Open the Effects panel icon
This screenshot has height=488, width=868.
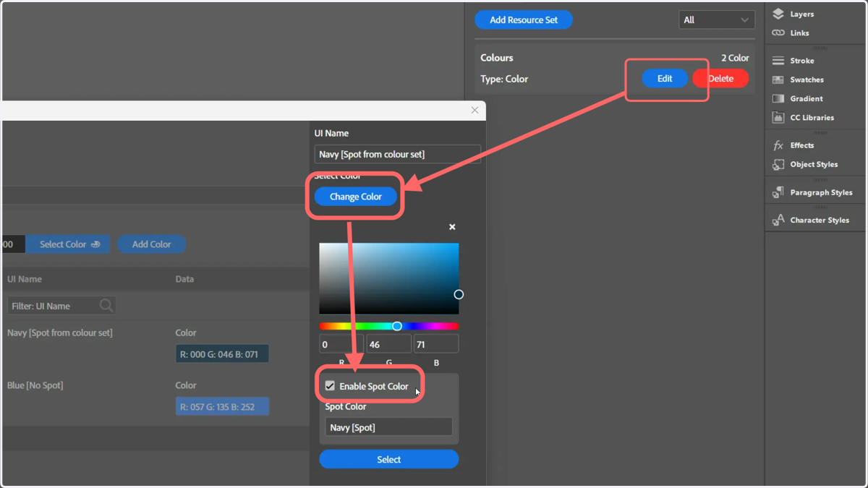pos(778,145)
